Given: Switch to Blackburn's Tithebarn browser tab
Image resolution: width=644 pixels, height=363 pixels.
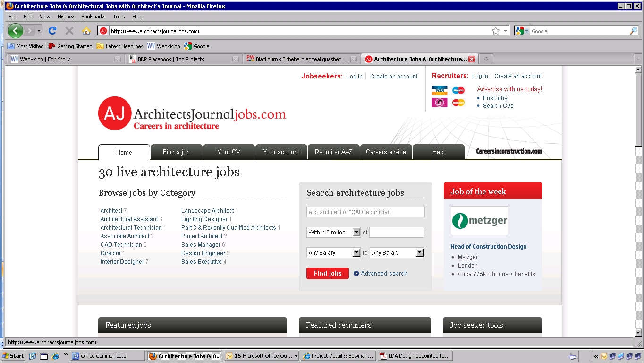Looking at the screenshot, I should point(302,59).
